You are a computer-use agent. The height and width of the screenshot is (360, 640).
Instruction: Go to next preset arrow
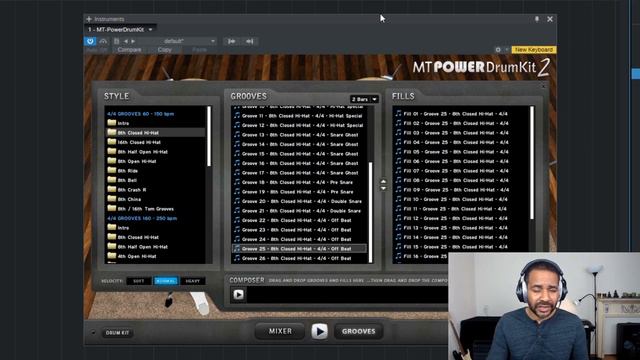coord(133,41)
